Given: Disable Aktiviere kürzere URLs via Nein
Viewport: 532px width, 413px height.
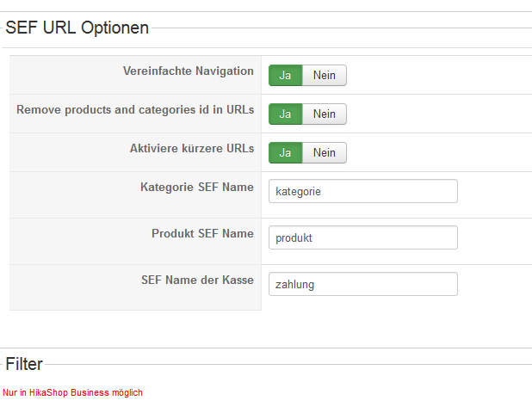Looking at the screenshot, I should click(325, 153).
